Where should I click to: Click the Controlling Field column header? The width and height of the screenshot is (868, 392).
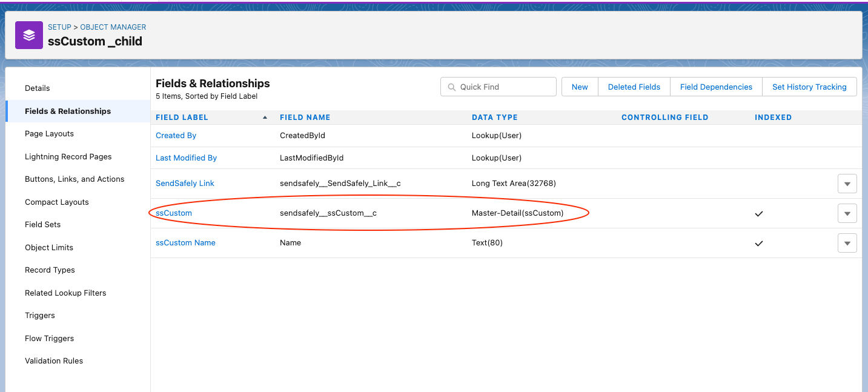click(665, 118)
